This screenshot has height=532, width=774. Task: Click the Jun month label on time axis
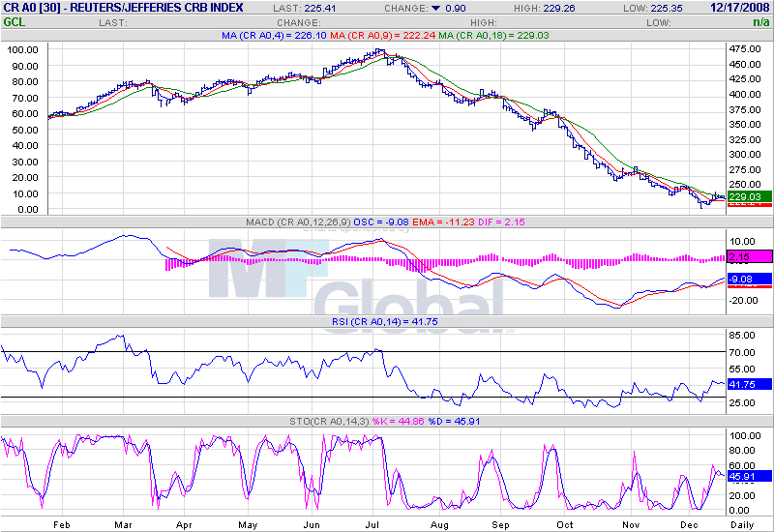(312, 524)
